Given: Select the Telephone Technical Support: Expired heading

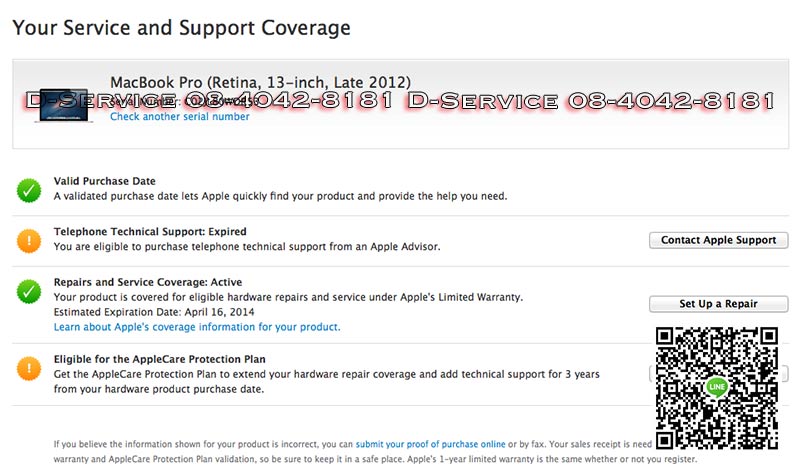Looking at the screenshot, I should [150, 232].
